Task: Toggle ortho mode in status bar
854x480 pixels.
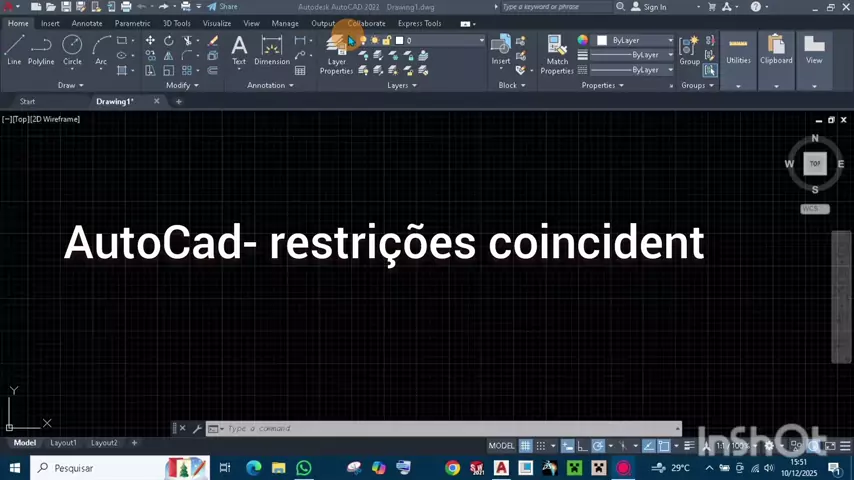Action: click(x=582, y=446)
